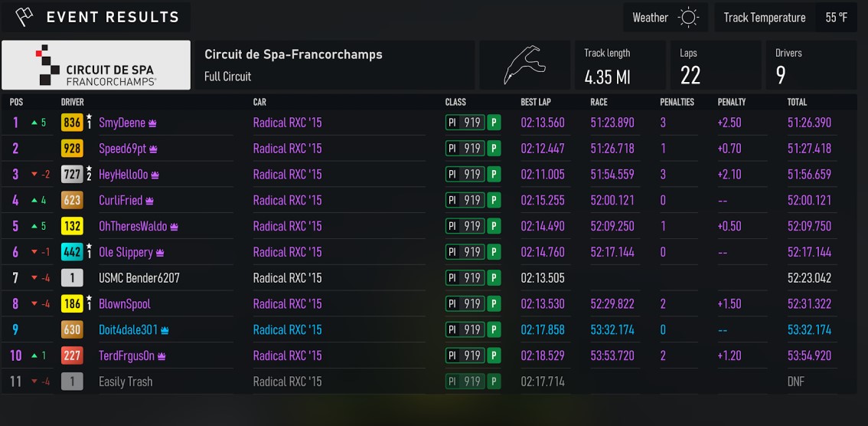Click the PENALTIES column header
The width and height of the screenshot is (868, 426).
point(677,102)
